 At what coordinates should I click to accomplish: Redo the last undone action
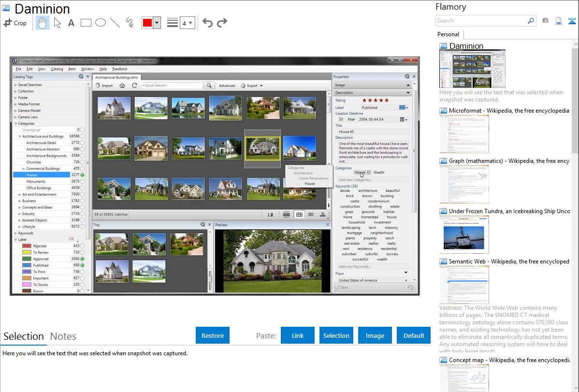tap(222, 23)
